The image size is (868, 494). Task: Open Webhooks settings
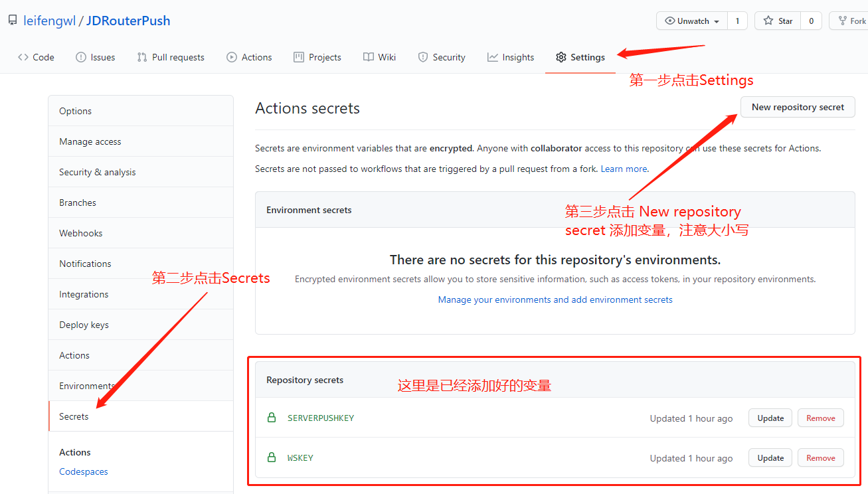pyautogui.click(x=141, y=233)
